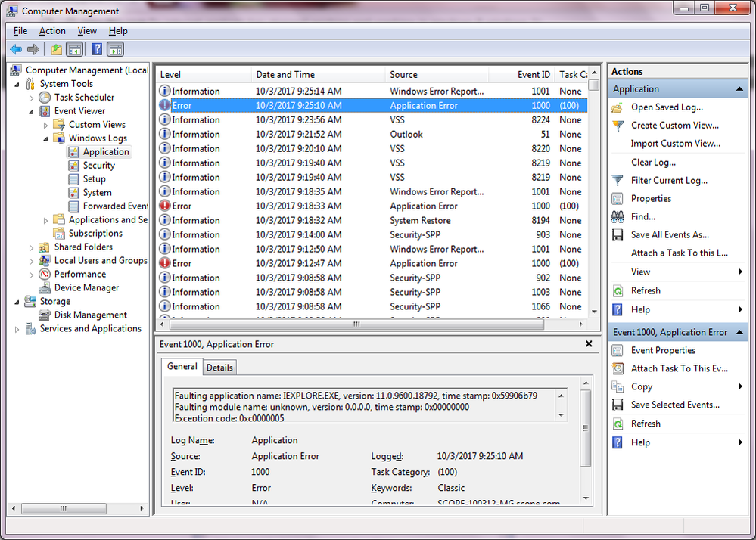The width and height of the screenshot is (756, 540).
Task: Click the Back arrow toolbar icon
Action: [x=16, y=49]
